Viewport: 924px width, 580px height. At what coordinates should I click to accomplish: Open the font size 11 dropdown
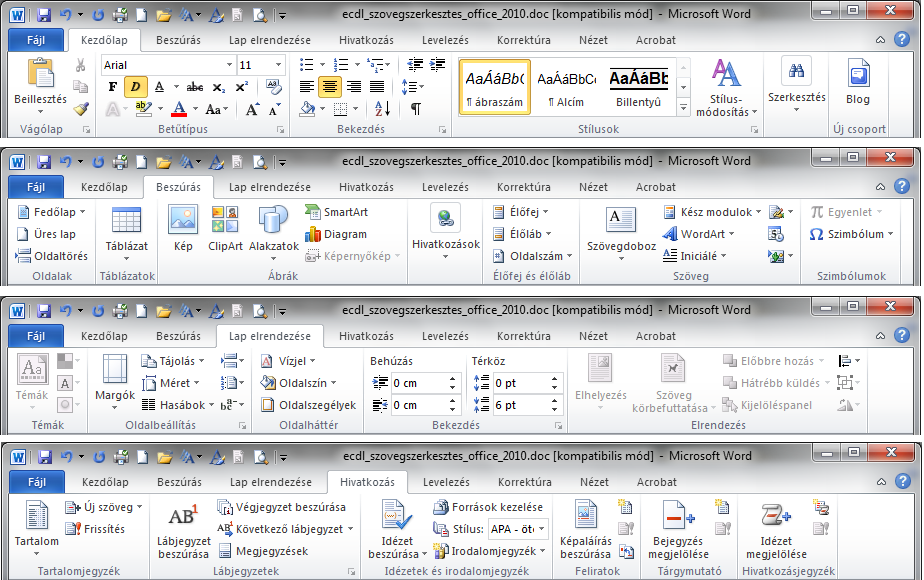pyautogui.click(x=278, y=65)
